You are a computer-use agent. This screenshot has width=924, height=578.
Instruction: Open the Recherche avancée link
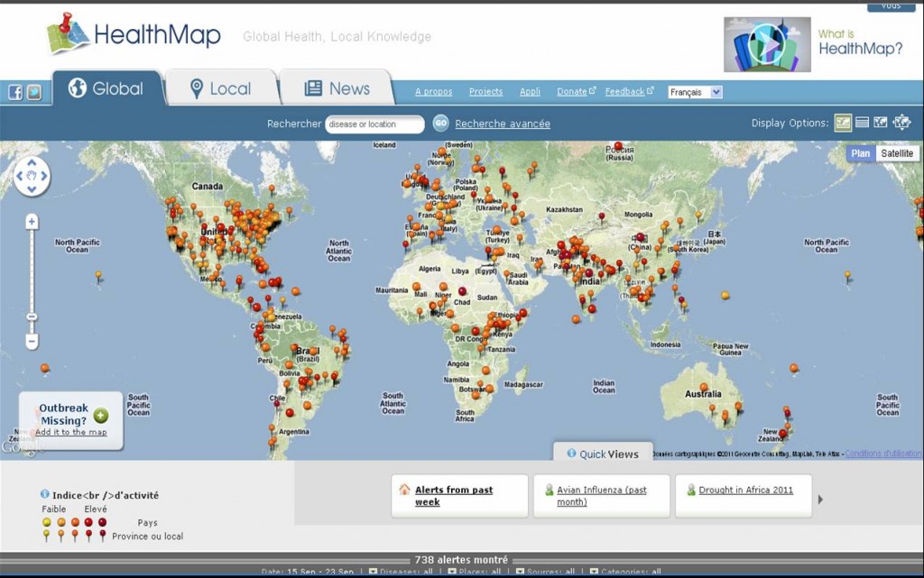(502, 124)
